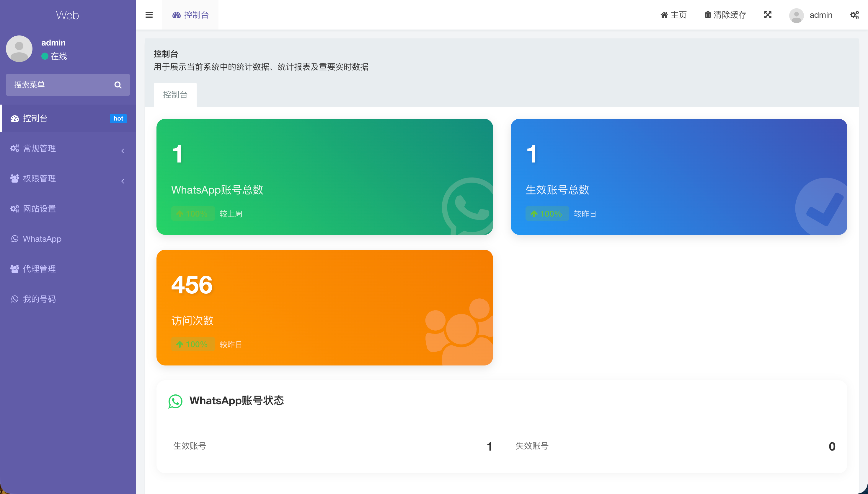The width and height of the screenshot is (868, 494).
Task: Click the dashboard gauge icon in the 控制台 tab
Action: 176,15
